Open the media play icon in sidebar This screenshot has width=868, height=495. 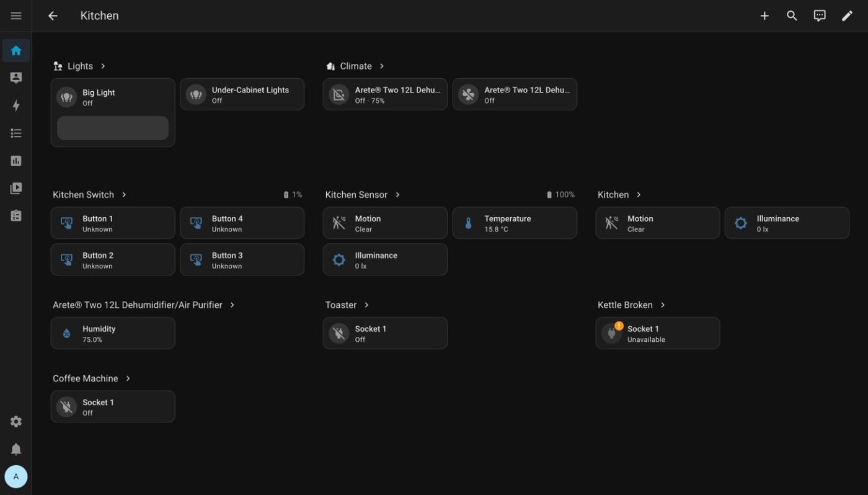(x=16, y=188)
